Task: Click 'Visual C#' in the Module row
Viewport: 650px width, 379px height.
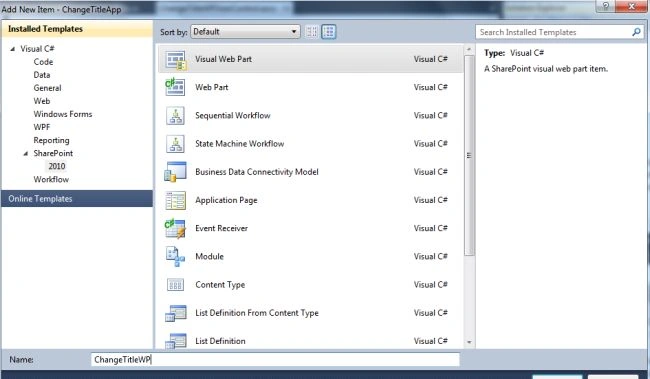Action: click(430, 257)
